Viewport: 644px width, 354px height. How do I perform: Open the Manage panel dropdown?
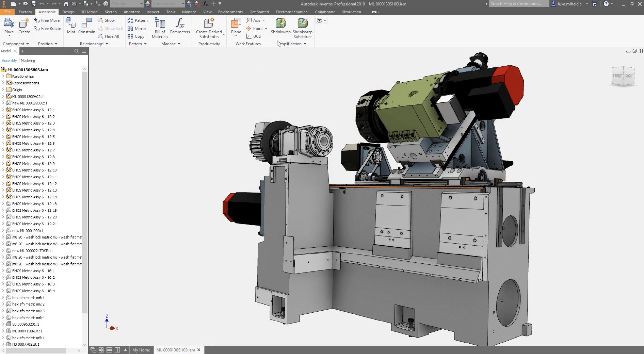(x=171, y=44)
